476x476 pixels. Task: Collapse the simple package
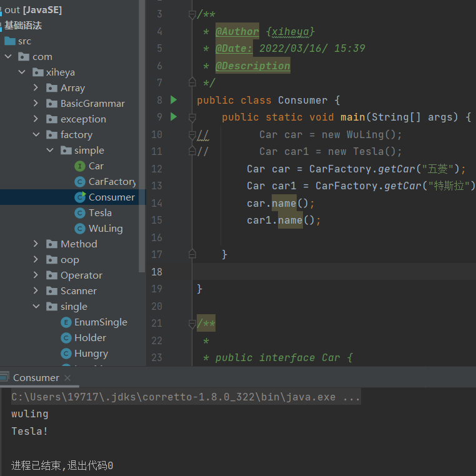[50, 150]
